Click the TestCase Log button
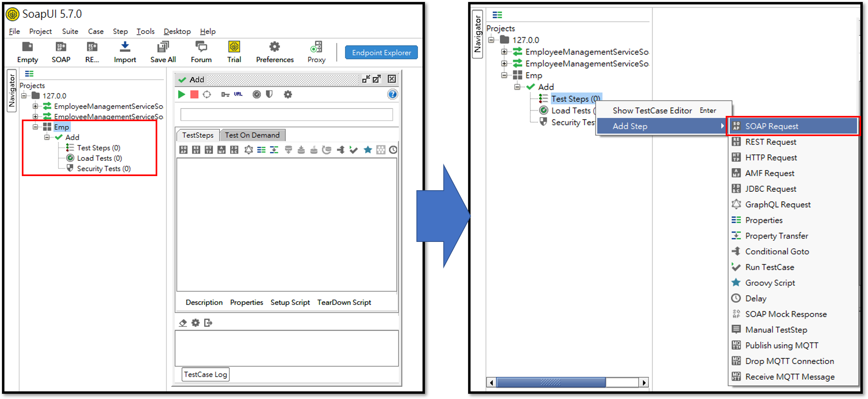 click(x=205, y=374)
